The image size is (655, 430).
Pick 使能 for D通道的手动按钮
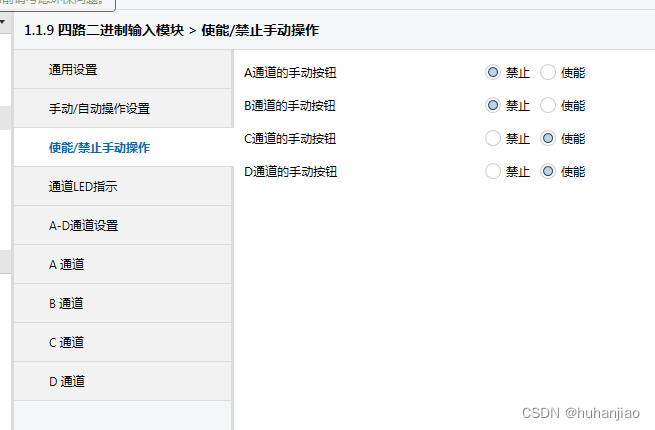(548, 171)
